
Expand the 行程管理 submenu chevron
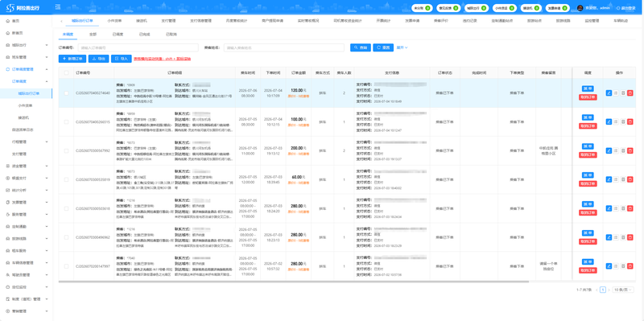tap(47, 142)
